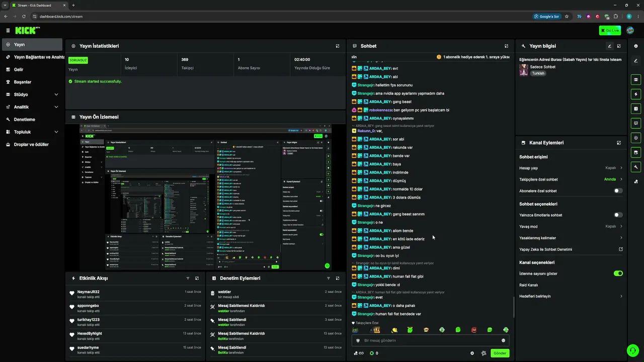Screen dimensions: 644x362
Task: Expand the Yayın İstatistikleri panel to fullscreen
Action: click(x=338, y=46)
